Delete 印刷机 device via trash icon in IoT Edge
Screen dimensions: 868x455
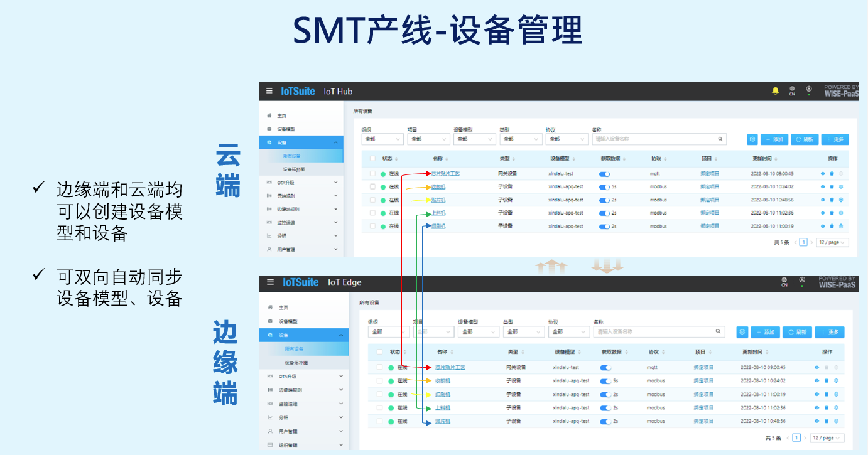click(x=827, y=394)
